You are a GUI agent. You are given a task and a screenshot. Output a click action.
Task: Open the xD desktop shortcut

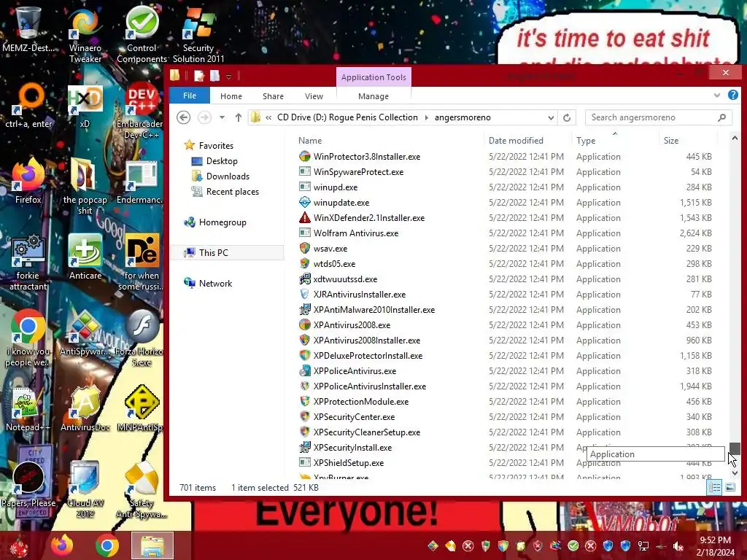85,106
